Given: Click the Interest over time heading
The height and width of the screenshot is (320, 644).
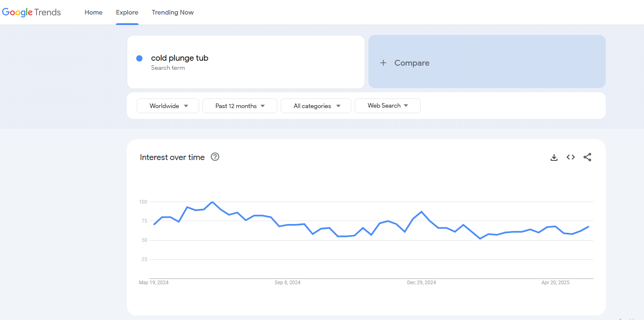Looking at the screenshot, I should tap(172, 157).
